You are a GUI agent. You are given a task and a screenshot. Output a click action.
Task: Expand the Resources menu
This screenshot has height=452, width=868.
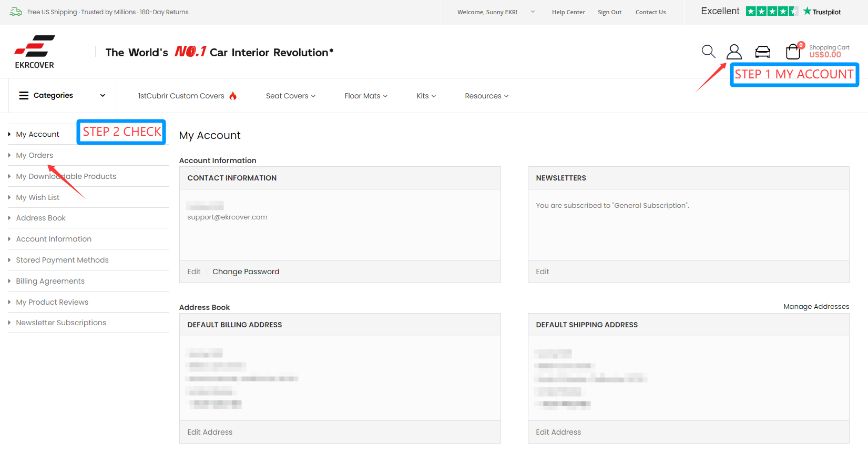click(x=486, y=96)
